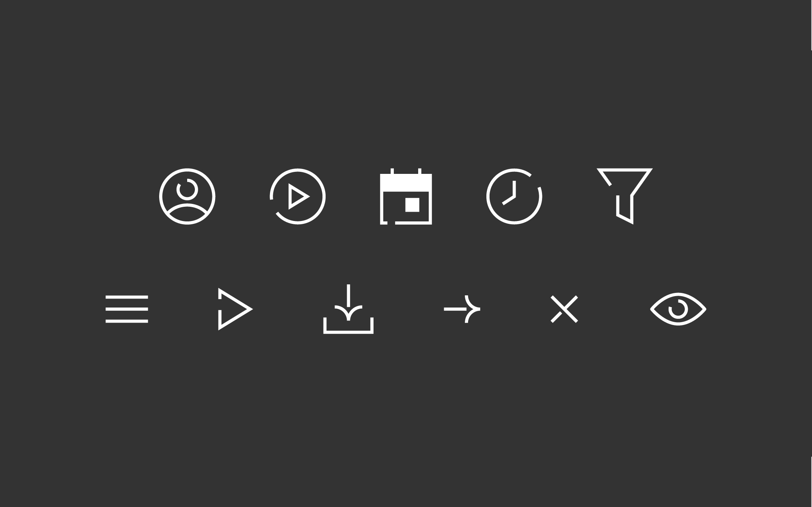
Task: Click the X close icon
Action: (564, 309)
